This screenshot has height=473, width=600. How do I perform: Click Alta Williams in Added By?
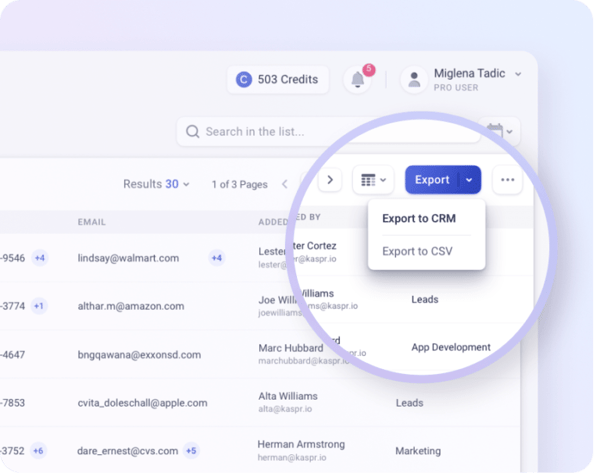coord(288,396)
